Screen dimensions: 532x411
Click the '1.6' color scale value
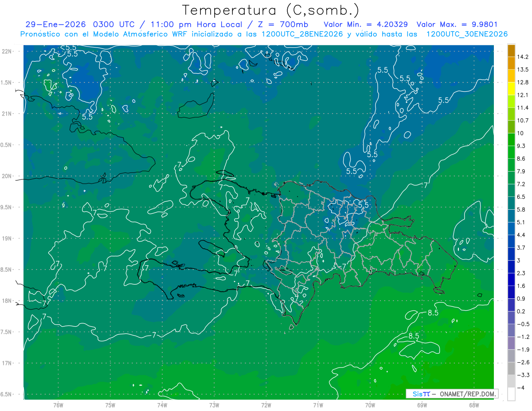tap(521, 286)
